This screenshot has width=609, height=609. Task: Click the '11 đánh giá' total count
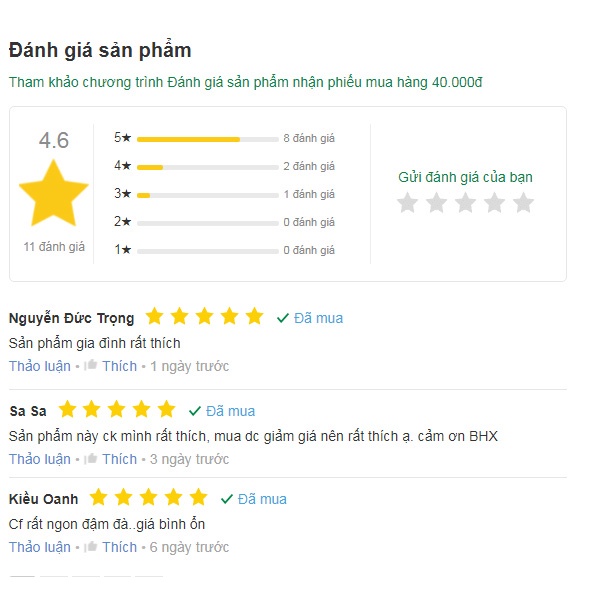pyautogui.click(x=54, y=246)
